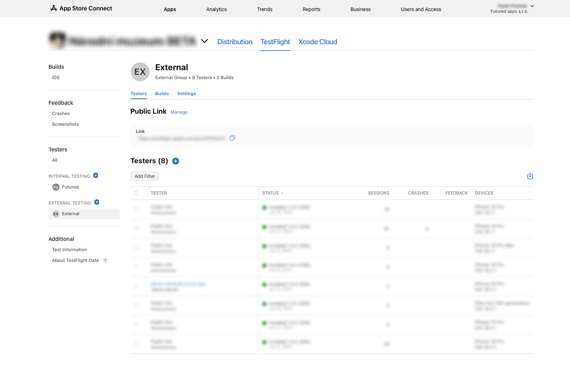
Task: Open About TestFlight Data help icon
Action: [105, 261]
